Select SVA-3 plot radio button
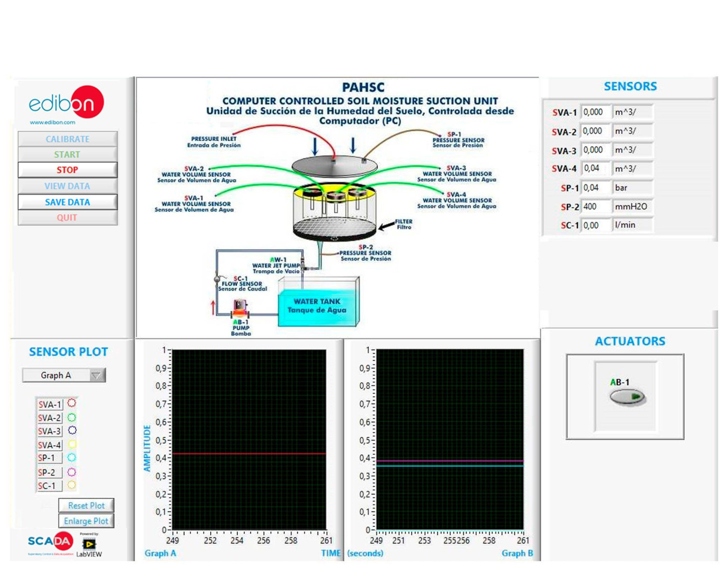The width and height of the screenshot is (728, 588). point(72,431)
